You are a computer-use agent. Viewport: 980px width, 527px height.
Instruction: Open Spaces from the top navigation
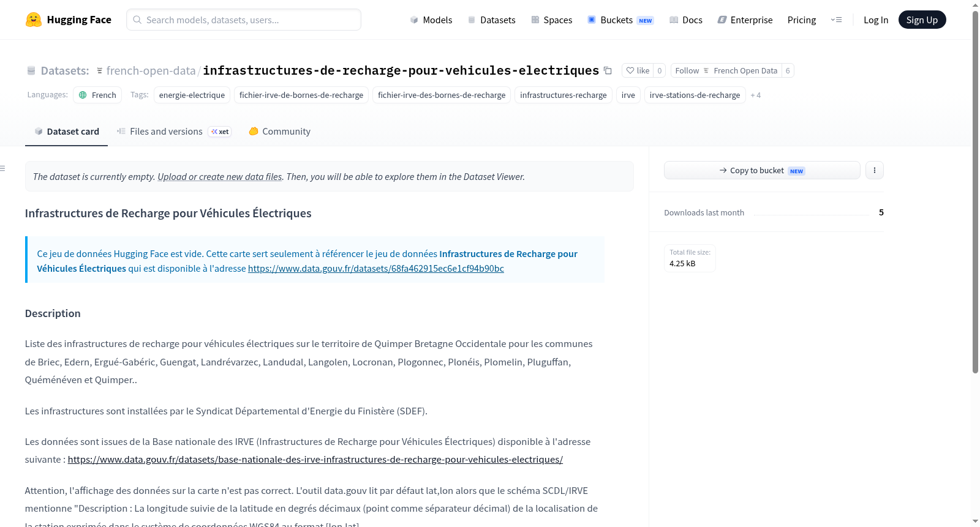551,20
